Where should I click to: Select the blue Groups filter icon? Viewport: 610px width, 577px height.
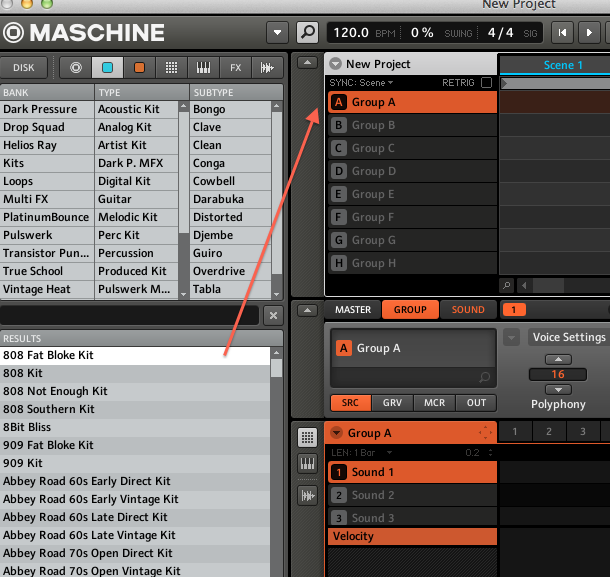107,68
